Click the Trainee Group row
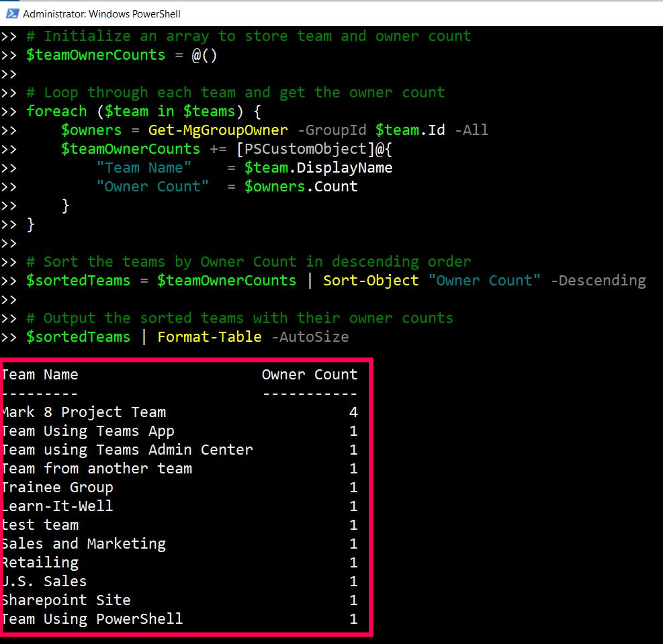Viewport: 663px width, 644px height. pyautogui.click(x=58, y=488)
